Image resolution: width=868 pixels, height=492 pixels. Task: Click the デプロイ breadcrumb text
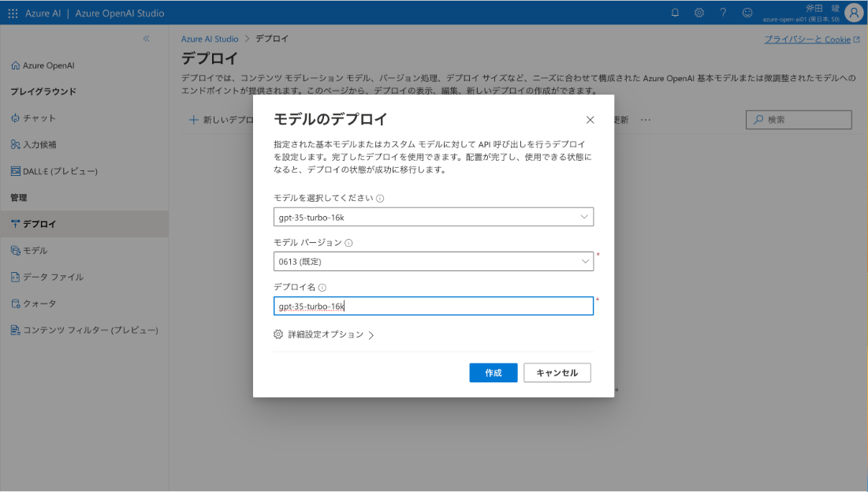272,39
